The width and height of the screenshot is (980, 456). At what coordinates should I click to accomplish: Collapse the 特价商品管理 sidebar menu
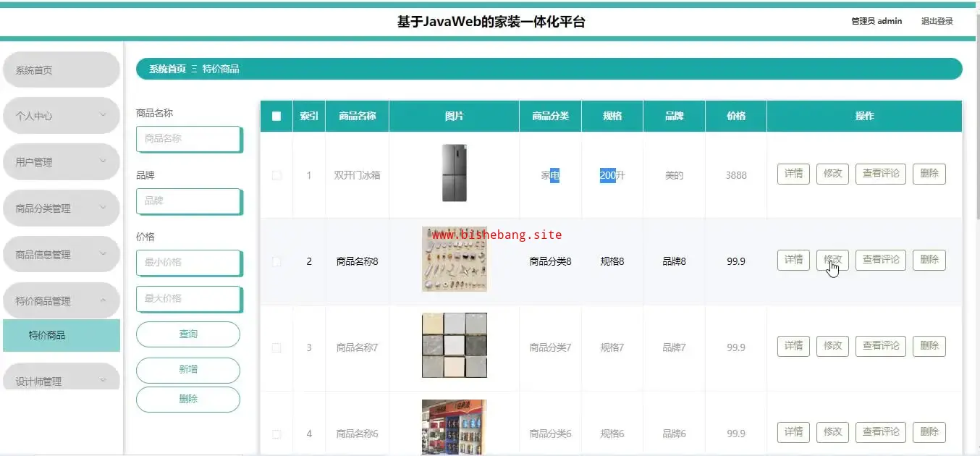pos(61,301)
